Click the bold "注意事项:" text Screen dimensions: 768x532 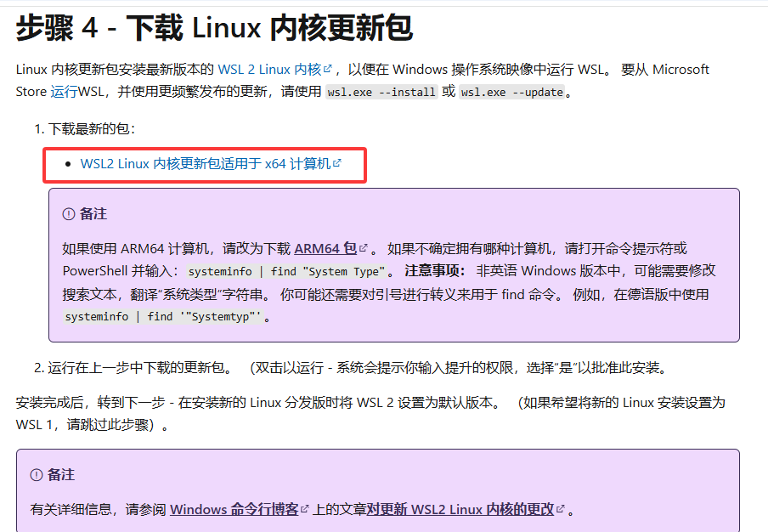click(x=435, y=271)
